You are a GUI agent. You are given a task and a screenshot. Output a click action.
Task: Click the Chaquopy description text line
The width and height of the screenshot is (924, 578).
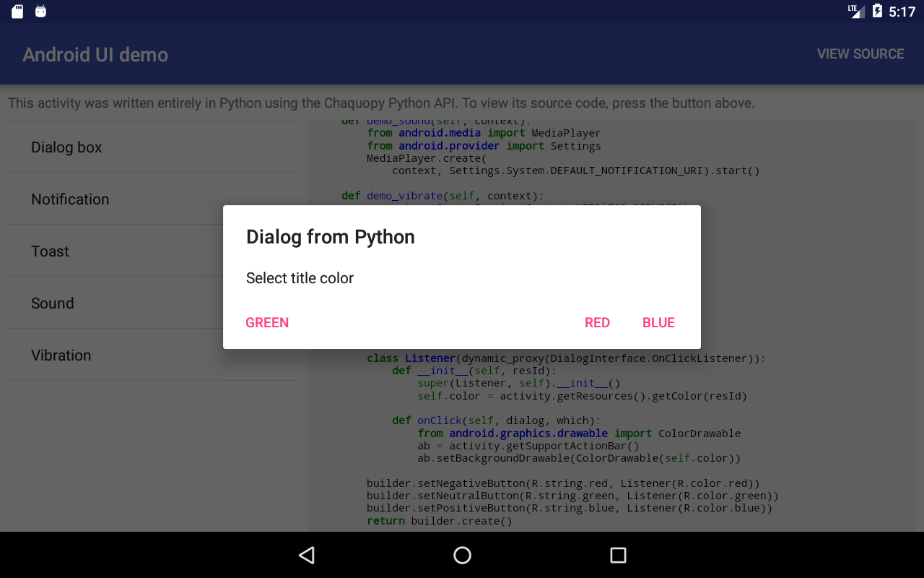(x=381, y=103)
